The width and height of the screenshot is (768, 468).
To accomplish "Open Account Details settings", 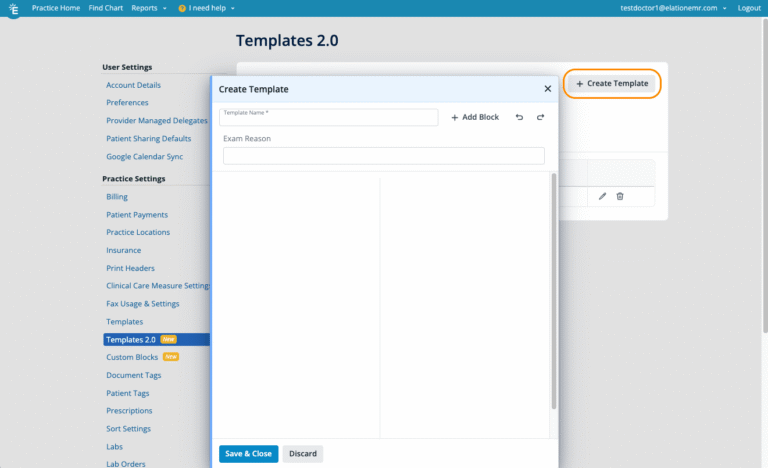I will click(x=133, y=85).
